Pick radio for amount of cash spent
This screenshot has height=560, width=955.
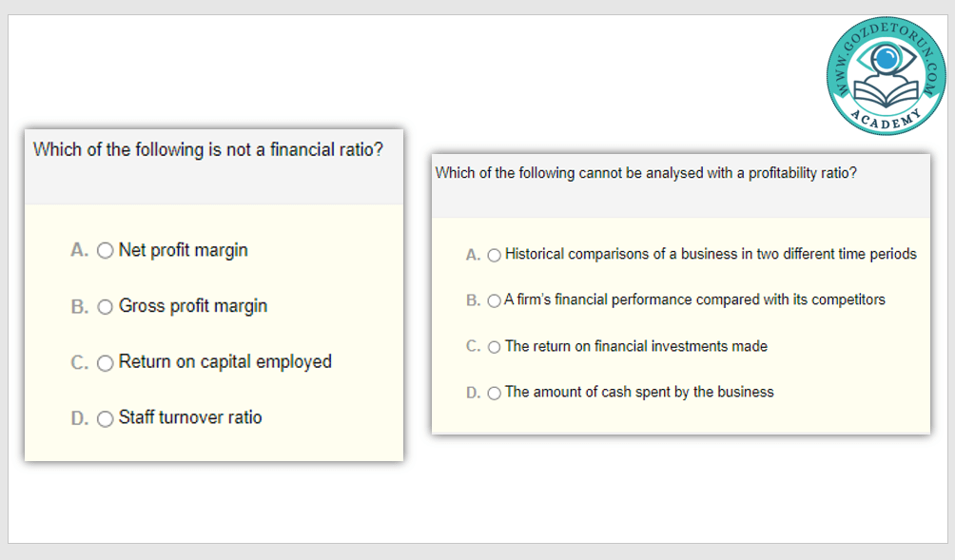(x=494, y=393)
